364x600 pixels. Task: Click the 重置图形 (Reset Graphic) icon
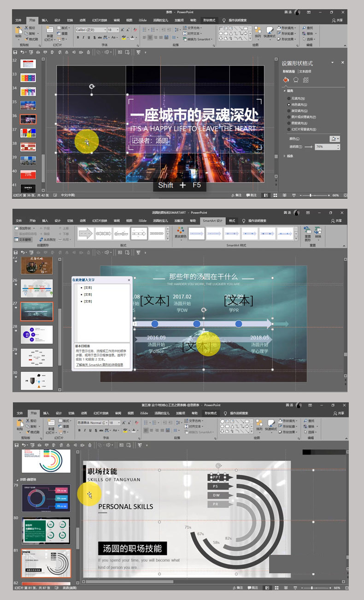[307, 232]
